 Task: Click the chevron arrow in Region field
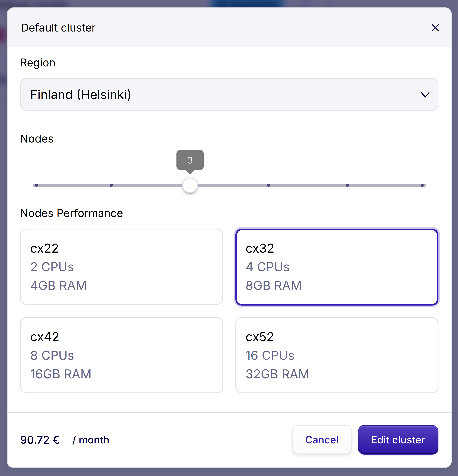425,95
